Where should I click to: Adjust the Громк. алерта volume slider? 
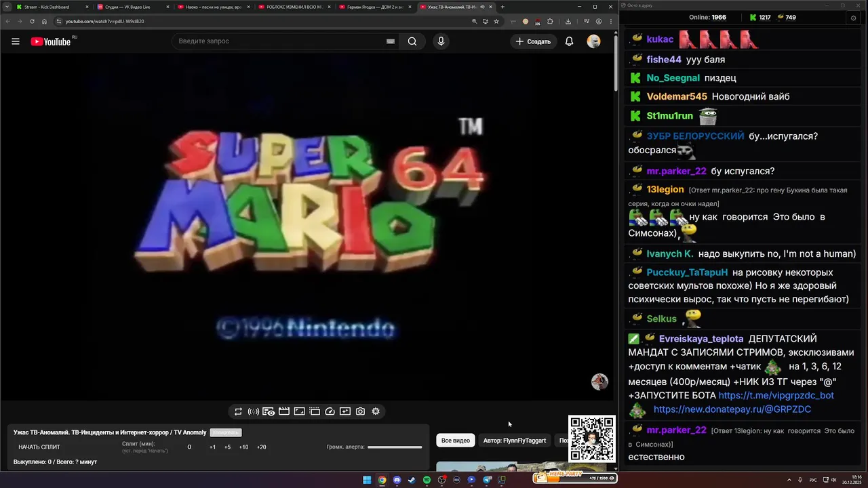coord(395,447)
